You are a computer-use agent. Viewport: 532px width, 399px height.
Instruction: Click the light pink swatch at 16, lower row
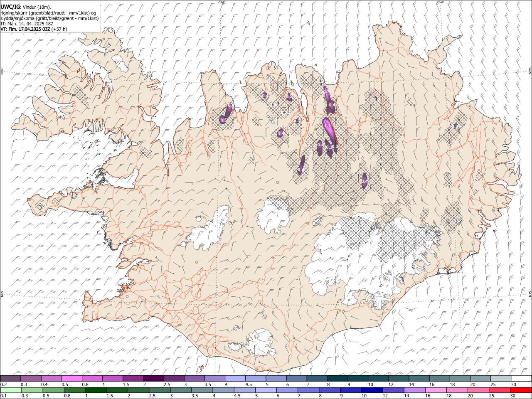[x=436, y=390]
